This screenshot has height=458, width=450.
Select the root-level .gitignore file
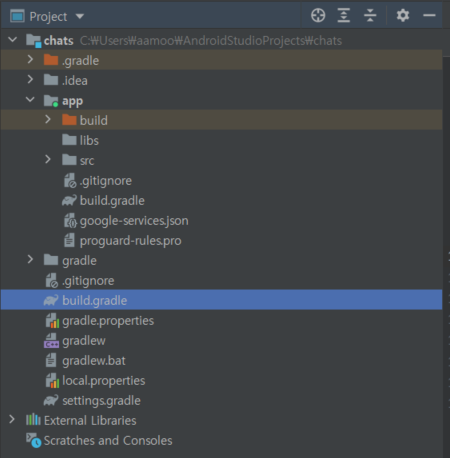88,281
